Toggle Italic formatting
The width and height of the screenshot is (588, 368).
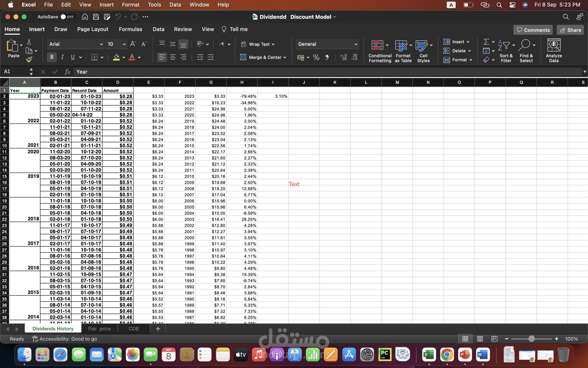coord(62,57)
